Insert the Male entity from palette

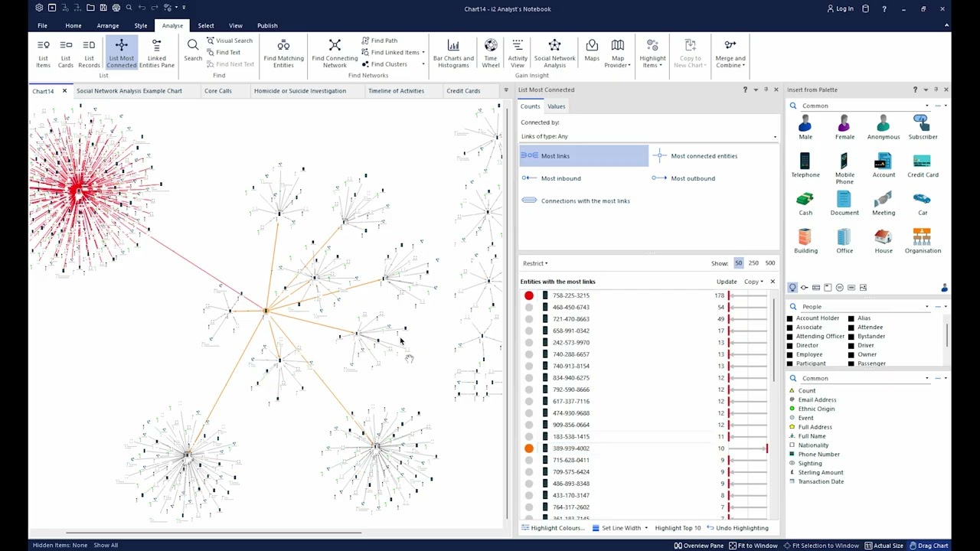click(805, 127)
